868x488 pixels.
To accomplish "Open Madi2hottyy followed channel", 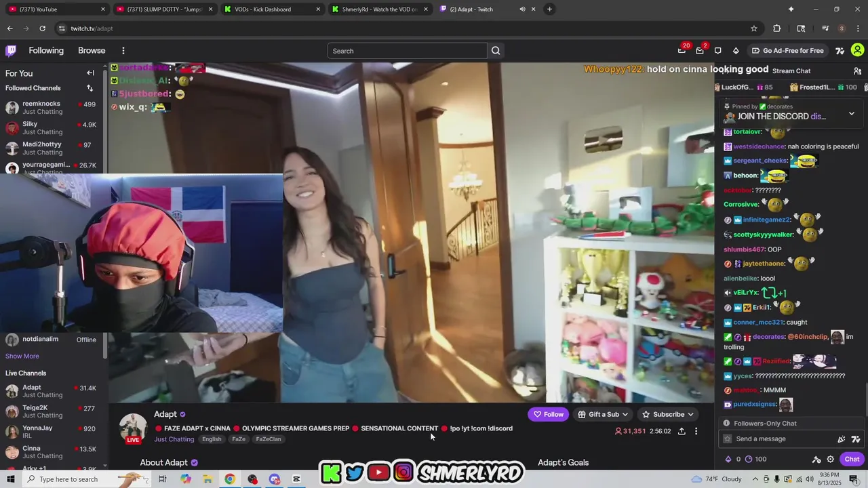I will click(x=51, y=148).
